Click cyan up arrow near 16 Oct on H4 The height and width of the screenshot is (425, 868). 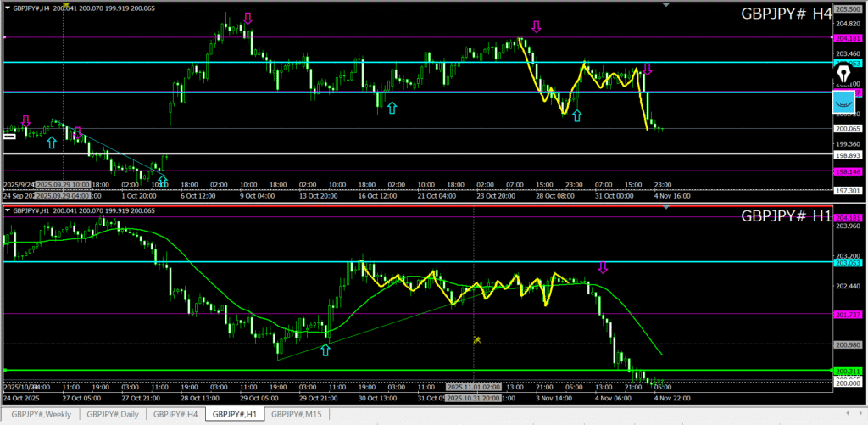(x=392, y=108)
